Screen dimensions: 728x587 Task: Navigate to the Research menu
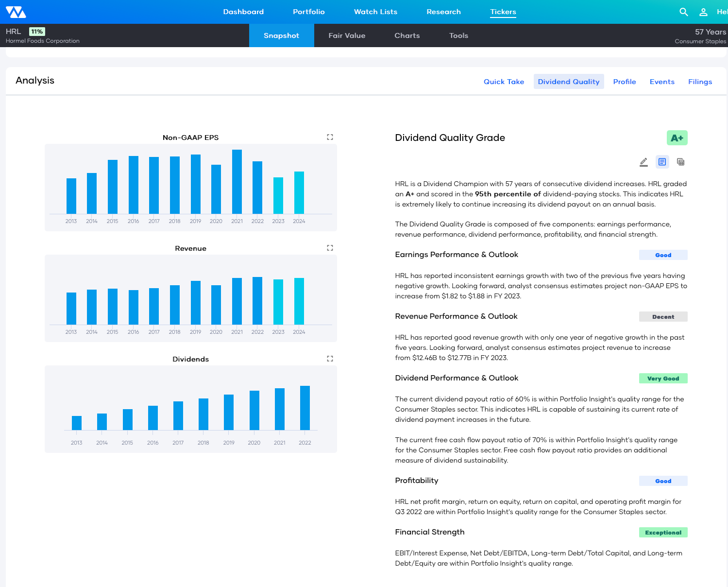click(443, 12)
